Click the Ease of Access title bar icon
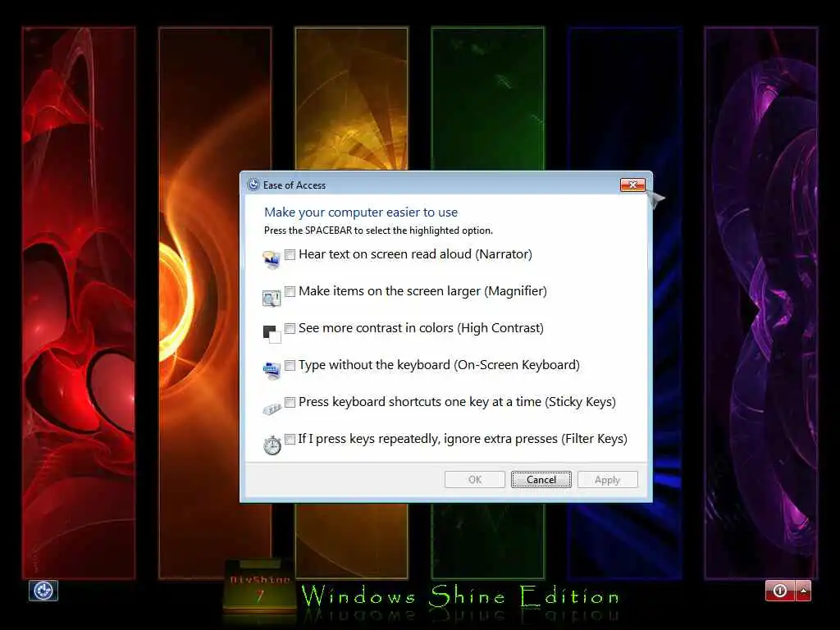 click(x=253, y=185)
